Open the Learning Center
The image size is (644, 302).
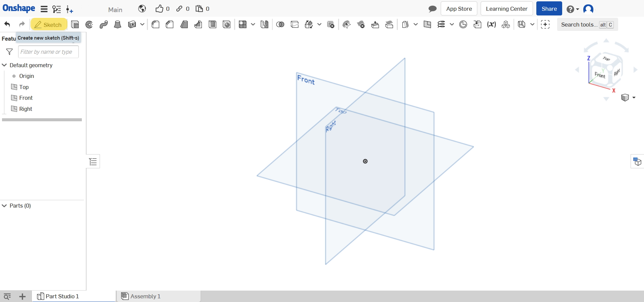point(506,9)
